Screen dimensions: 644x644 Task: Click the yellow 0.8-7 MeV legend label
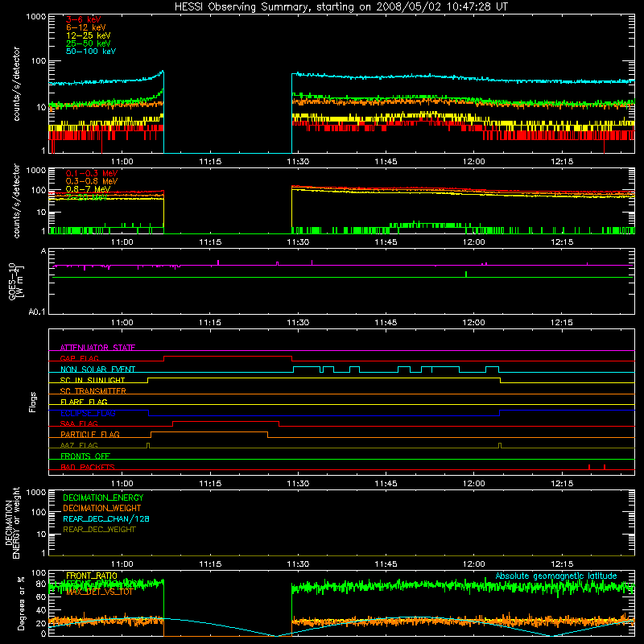pos(88,189)
